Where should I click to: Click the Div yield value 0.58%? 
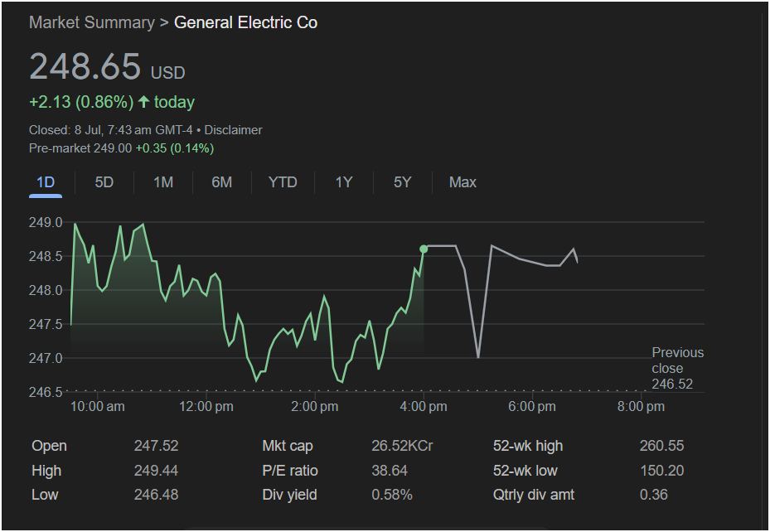[x=392, y=495]
